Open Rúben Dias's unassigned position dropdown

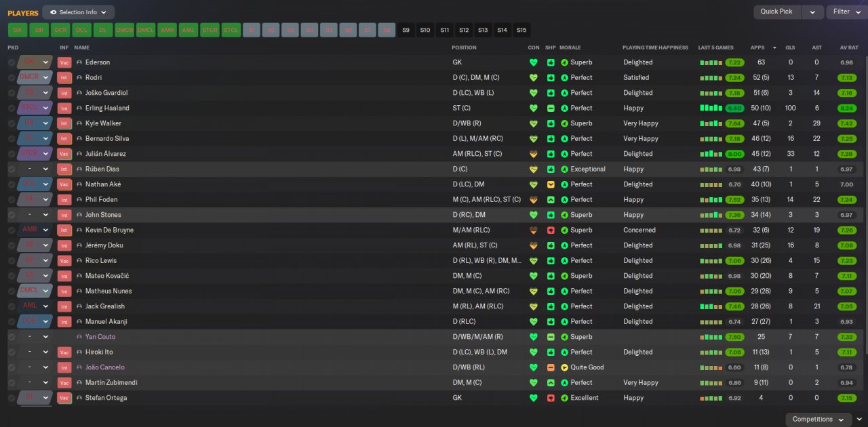(35, 169)
